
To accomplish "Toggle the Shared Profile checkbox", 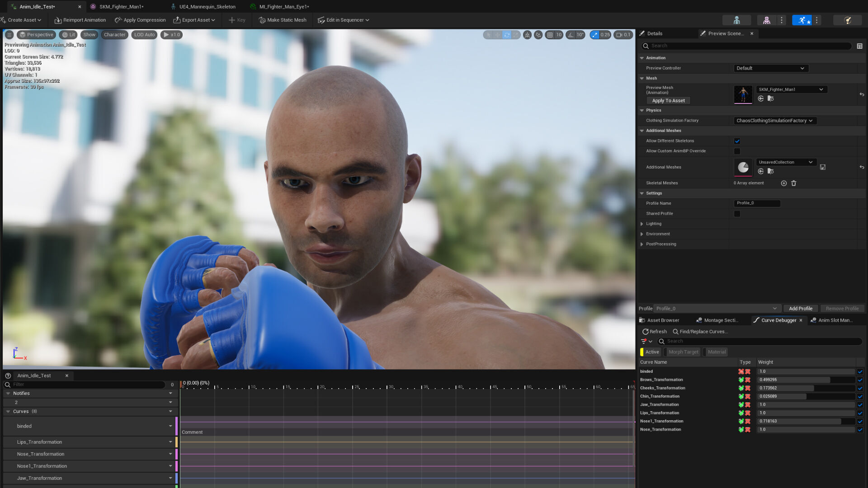I will [x=737, y=214].
